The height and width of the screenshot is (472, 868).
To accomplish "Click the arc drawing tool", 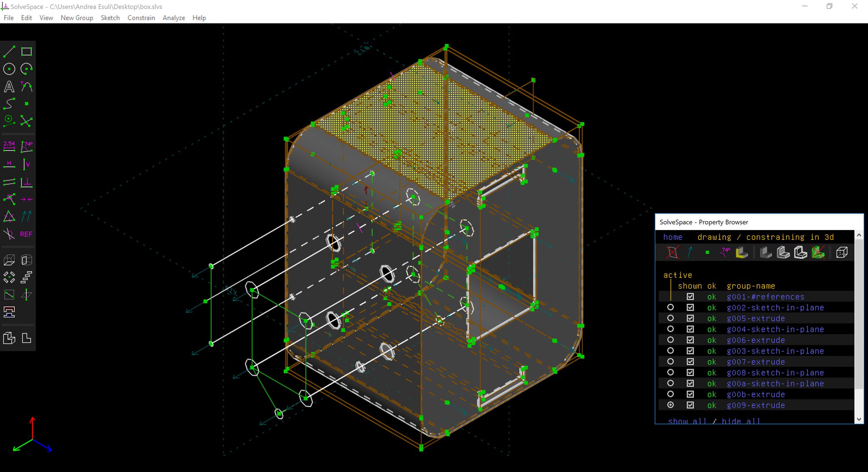I will click(26, 69).
